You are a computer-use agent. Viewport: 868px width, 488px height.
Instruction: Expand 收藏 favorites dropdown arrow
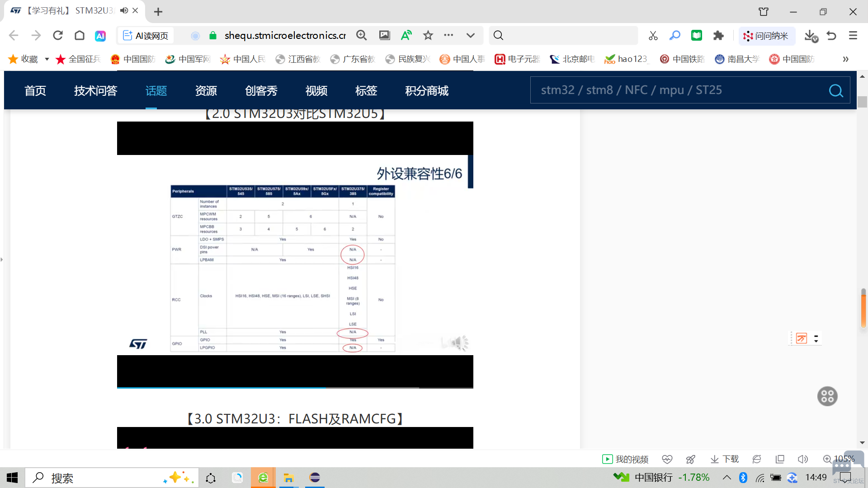[47, 59]
